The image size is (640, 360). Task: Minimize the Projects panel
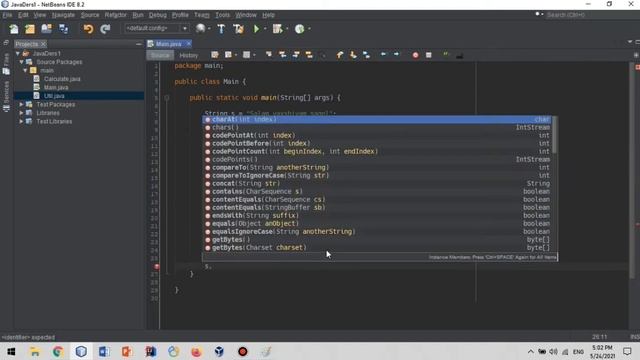click(139, 44)
